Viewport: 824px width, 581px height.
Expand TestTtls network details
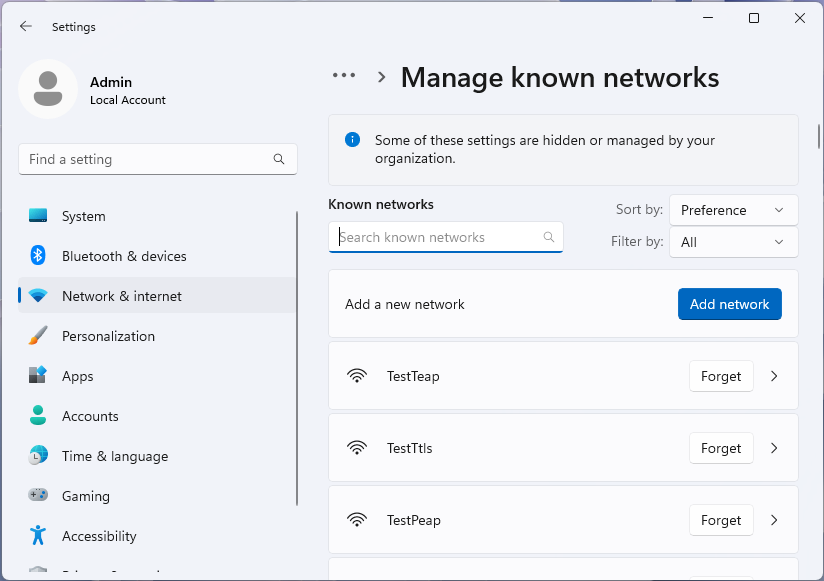[x=772, y=448]
